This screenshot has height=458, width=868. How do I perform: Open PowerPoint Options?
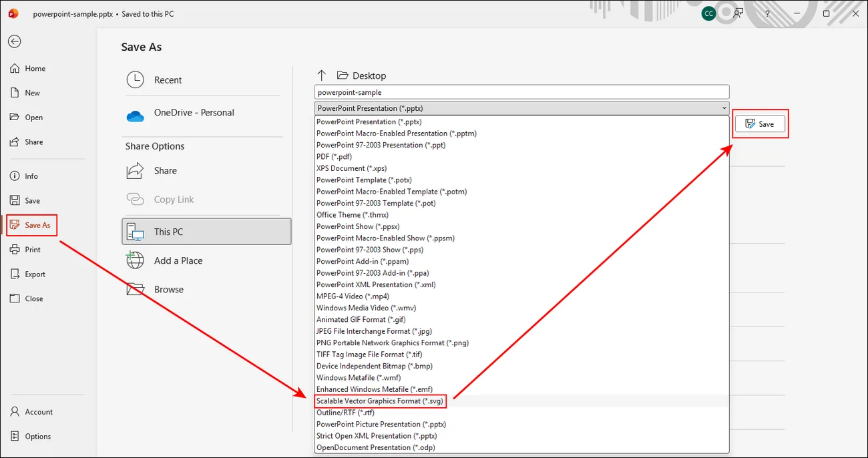tap(31, 437)
